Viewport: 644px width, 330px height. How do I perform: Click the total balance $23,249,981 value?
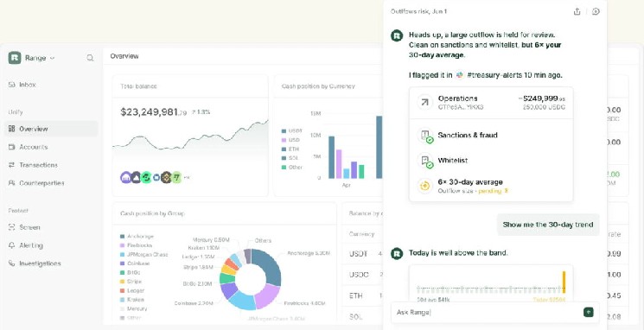154,111
